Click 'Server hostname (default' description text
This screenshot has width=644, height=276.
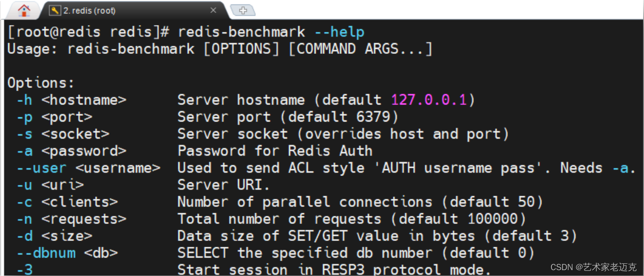(280, 100)
